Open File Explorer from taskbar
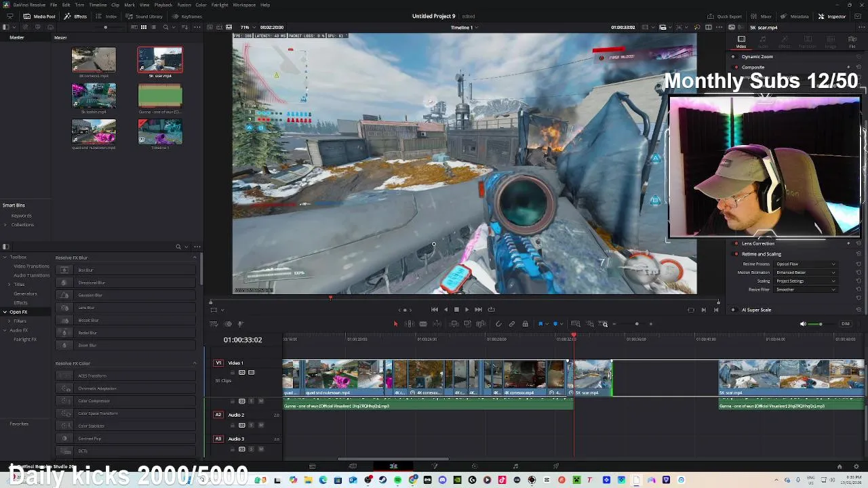Viewport: 868px width, 488px height. [307, 481]
